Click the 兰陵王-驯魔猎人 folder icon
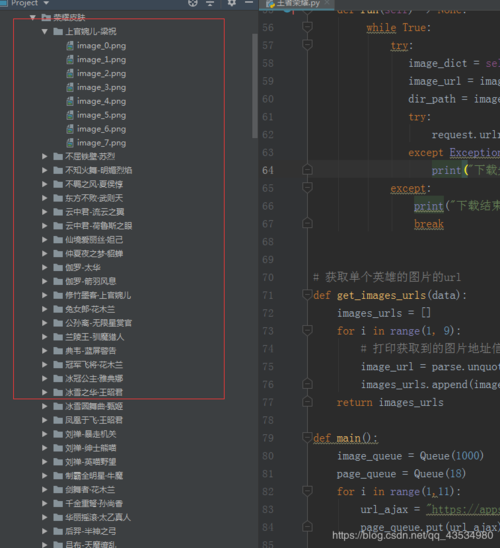 [x=58, y=337]
